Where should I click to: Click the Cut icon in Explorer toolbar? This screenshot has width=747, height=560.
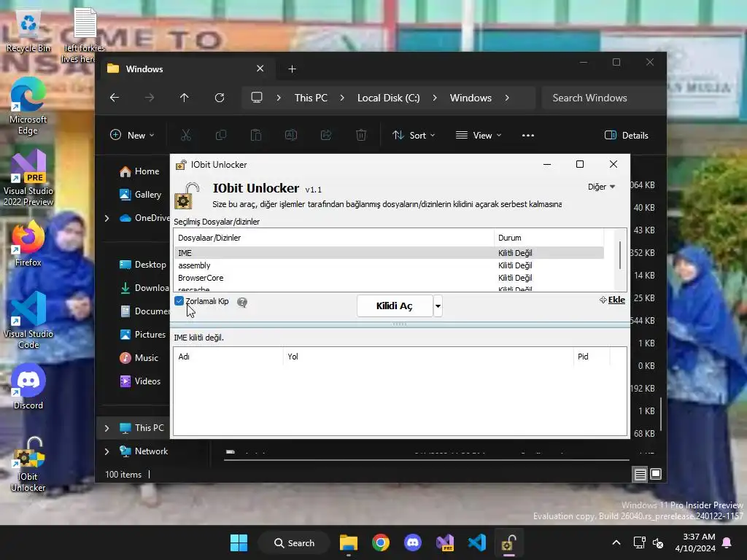[186, 135]
